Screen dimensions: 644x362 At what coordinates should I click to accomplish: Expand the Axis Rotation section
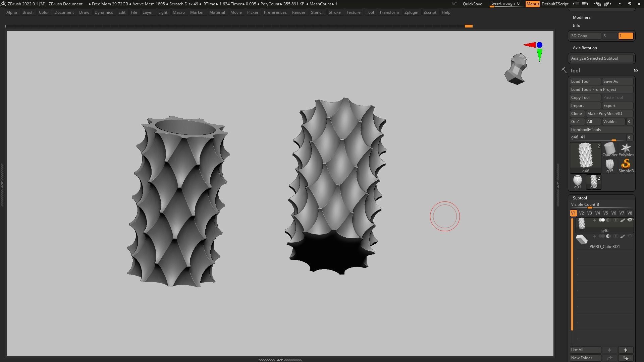[585, 48]
